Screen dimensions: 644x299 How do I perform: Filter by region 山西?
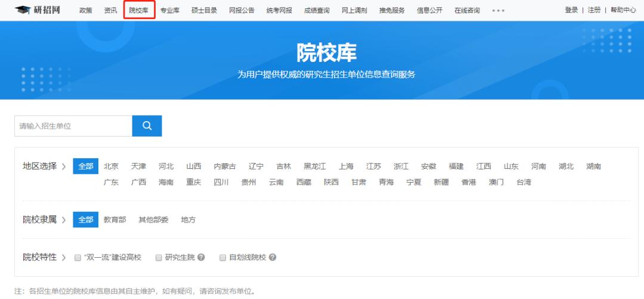click(194, 167)
